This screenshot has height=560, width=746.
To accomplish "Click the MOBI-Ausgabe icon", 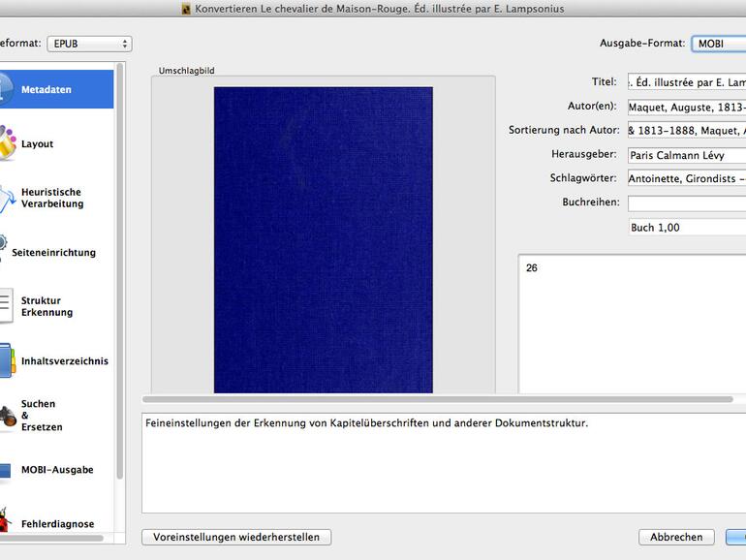I will point(6,470).
